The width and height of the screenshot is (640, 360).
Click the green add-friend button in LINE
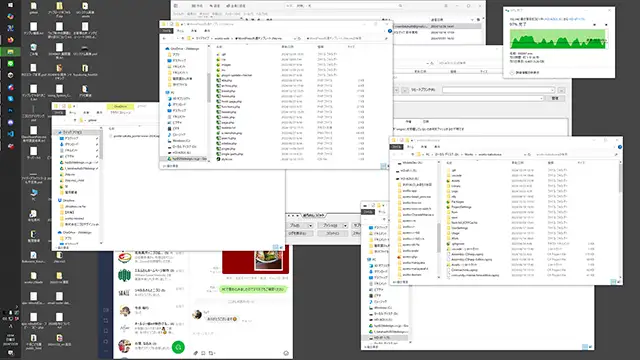[178, 347]
